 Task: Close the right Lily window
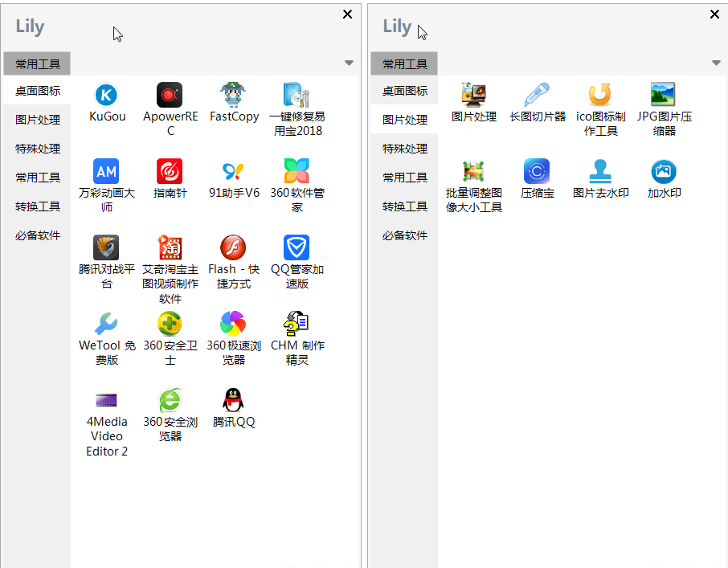[x=714, y=14]
